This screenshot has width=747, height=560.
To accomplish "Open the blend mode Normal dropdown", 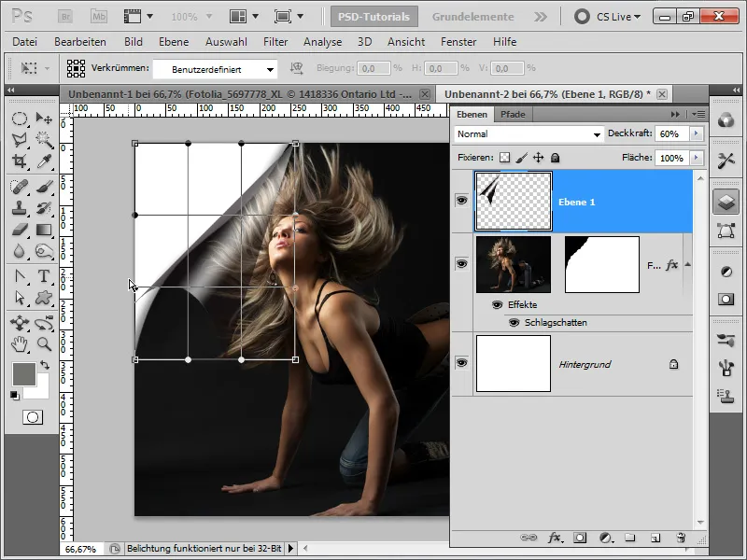I will point(529,134).
